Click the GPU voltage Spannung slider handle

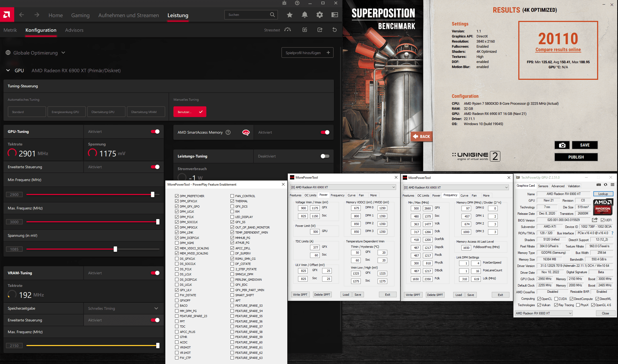(115, 249)
